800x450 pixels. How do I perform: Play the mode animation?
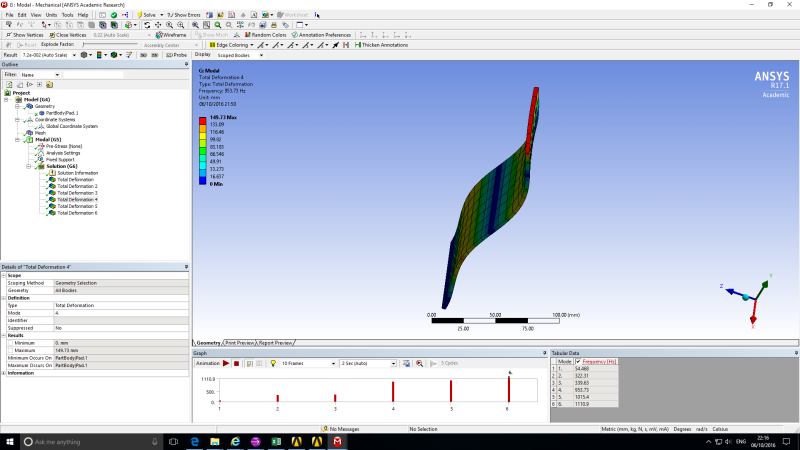pos(226,363)
